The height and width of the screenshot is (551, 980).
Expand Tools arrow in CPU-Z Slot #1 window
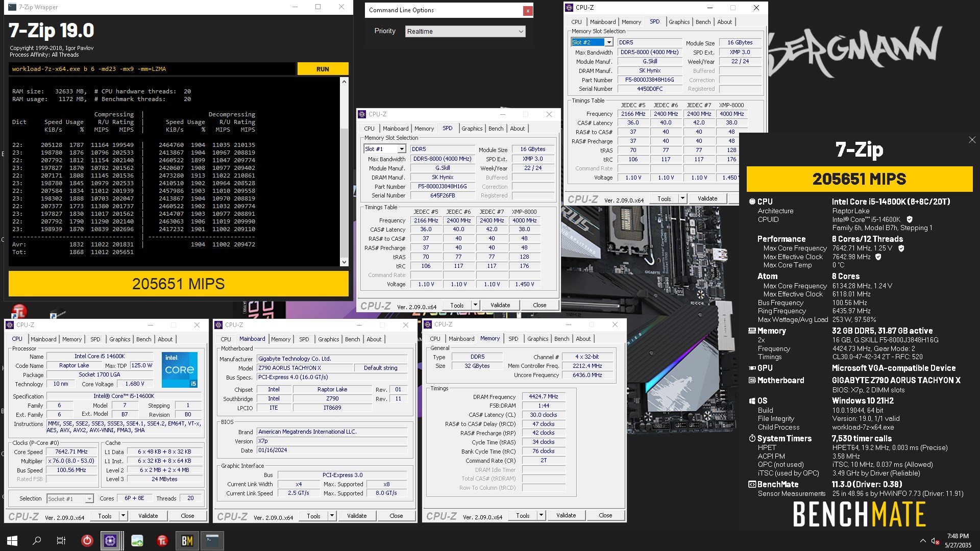point(475,305)
